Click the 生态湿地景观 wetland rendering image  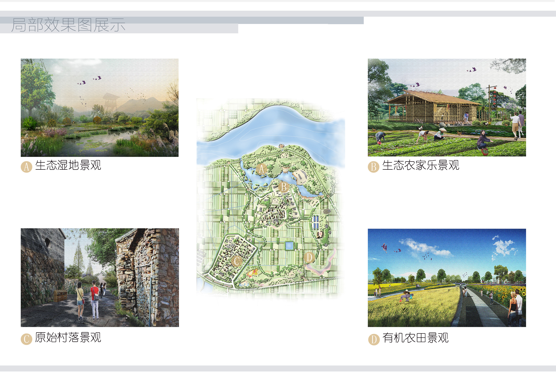click(99, 108)
